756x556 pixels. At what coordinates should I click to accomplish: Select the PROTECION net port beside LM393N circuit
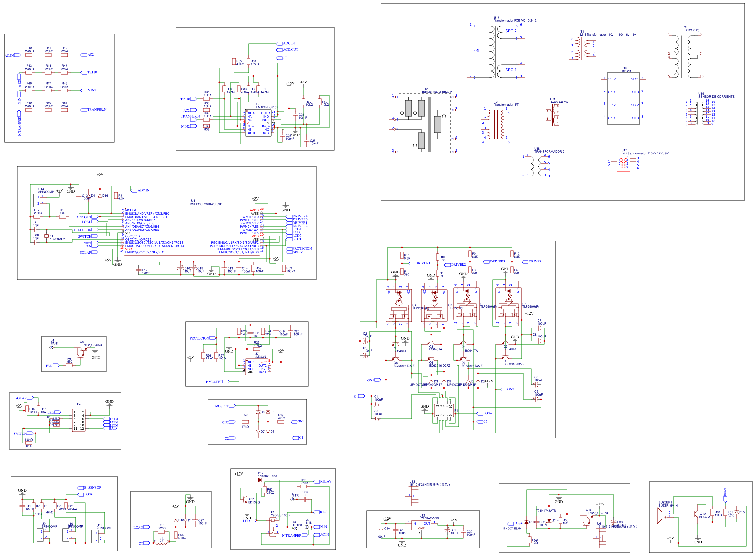coord(213,338)
